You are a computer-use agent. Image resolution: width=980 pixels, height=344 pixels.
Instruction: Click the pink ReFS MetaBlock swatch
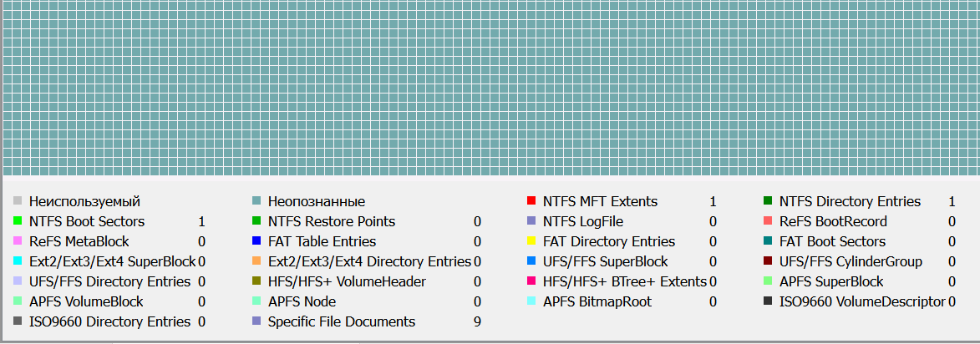coord(18,241)
